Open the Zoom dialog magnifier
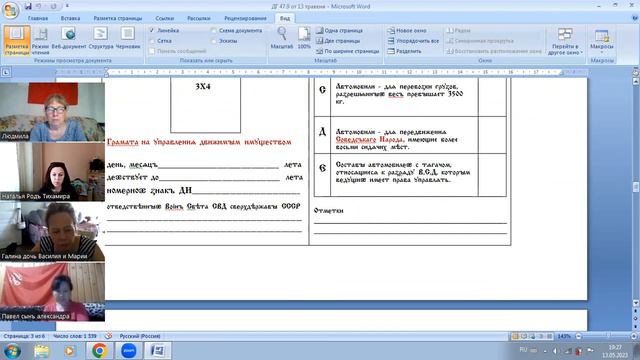Image resolution: width=640 pixels, height=360 pixels. click(x=282, y=38)
